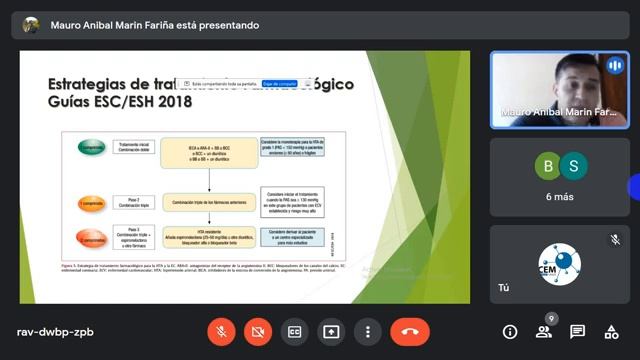Click the audio activity indicator on Mauro's tile
The height and width of the screenshot is (360, 640).
coord(615,65)
